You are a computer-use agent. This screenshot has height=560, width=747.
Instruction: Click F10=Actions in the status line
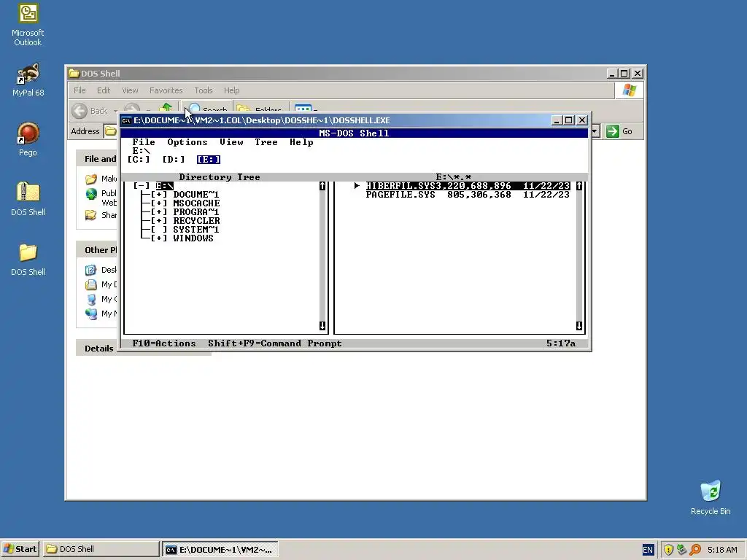[164, 343]
